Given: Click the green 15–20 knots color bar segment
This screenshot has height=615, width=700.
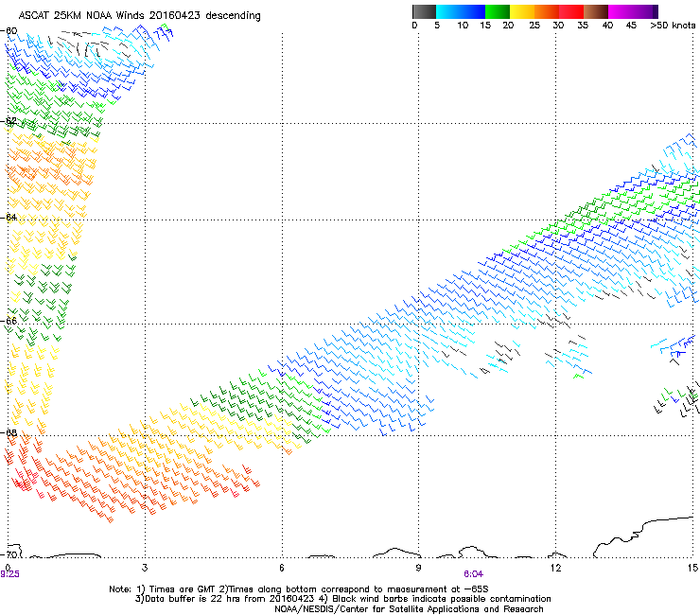Looking at the screenshot, I should (498, 11).
